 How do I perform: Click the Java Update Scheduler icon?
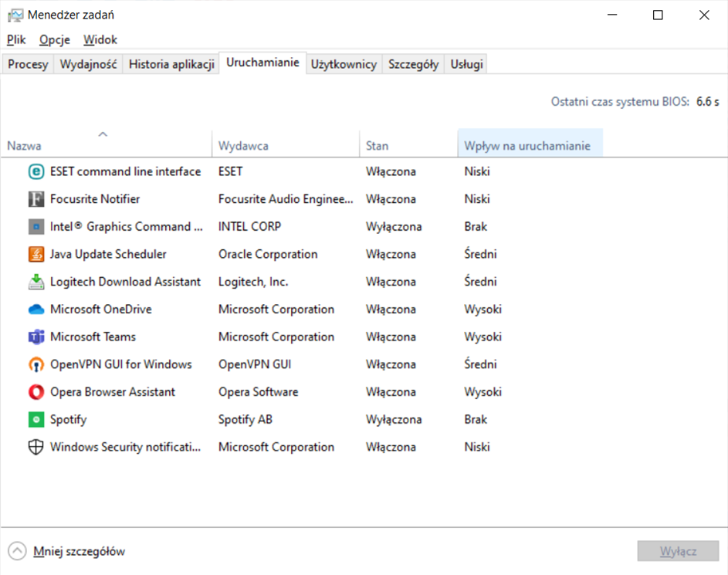pos(36,255)
